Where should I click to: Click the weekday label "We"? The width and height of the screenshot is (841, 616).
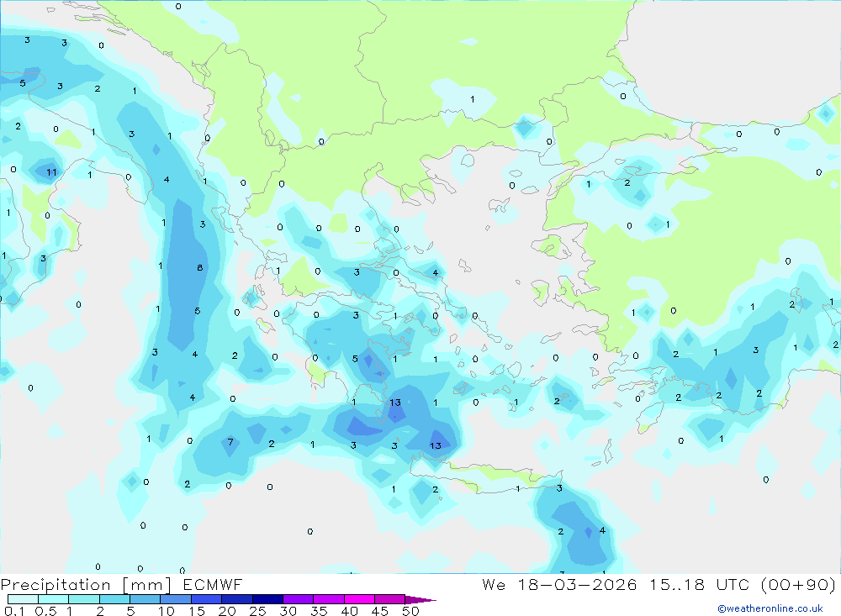494,584
